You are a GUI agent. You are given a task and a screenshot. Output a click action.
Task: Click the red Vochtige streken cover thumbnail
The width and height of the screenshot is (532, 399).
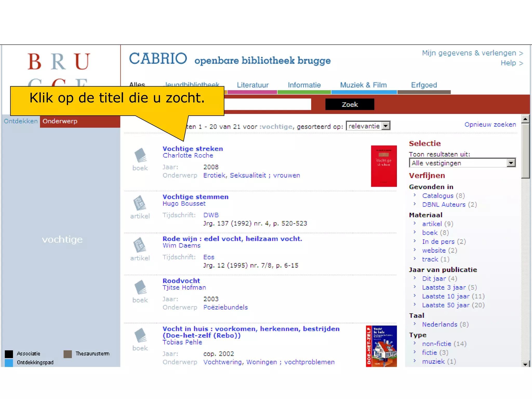click(x=384, y=166)
